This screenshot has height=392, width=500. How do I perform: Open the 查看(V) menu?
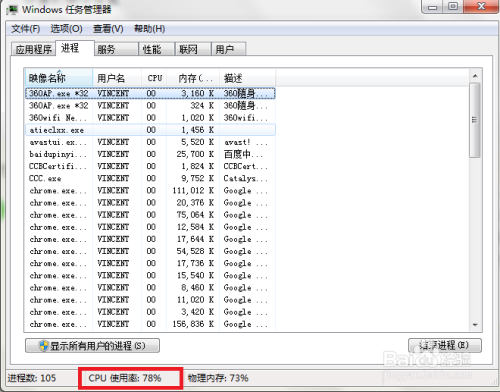[x=108, y=29]
